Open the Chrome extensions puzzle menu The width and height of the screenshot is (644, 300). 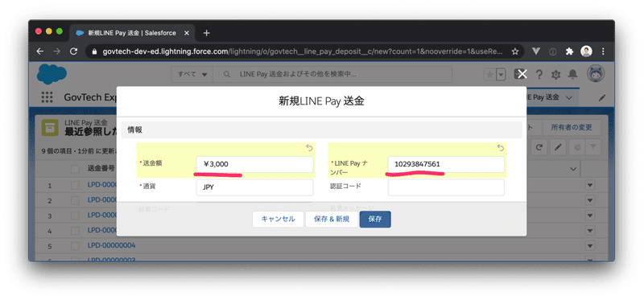click(569, 51)
